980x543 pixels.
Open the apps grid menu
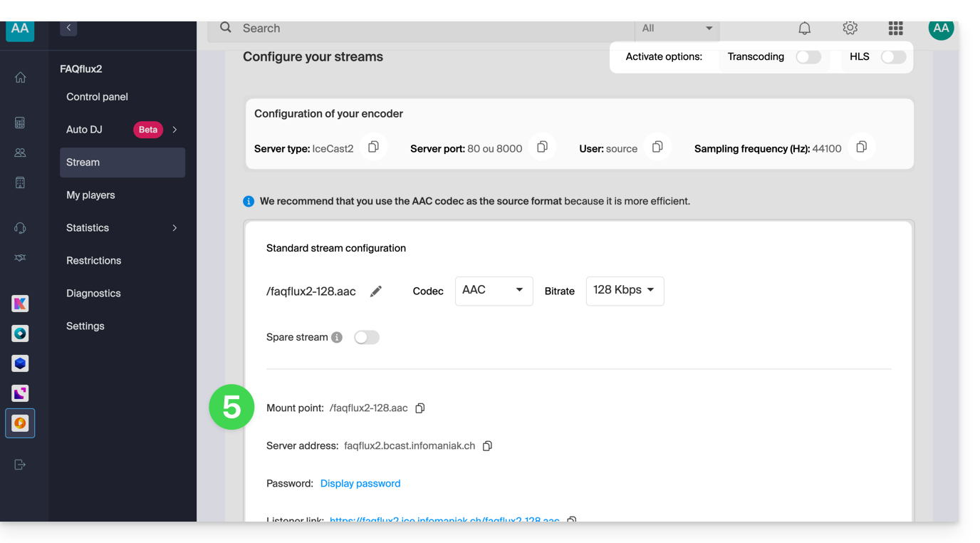(x=895, y=29)
